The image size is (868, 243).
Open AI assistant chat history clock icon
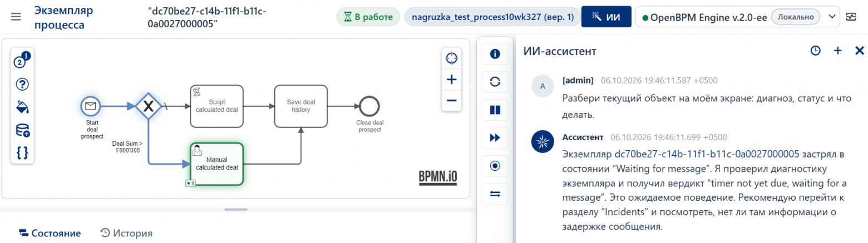[815, 51]
